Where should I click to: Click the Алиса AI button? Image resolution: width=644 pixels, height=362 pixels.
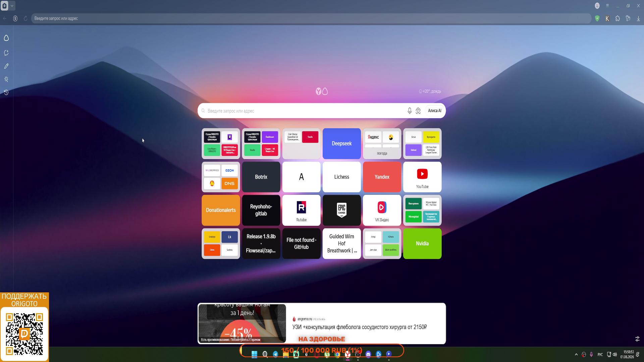tap(435, 111)
